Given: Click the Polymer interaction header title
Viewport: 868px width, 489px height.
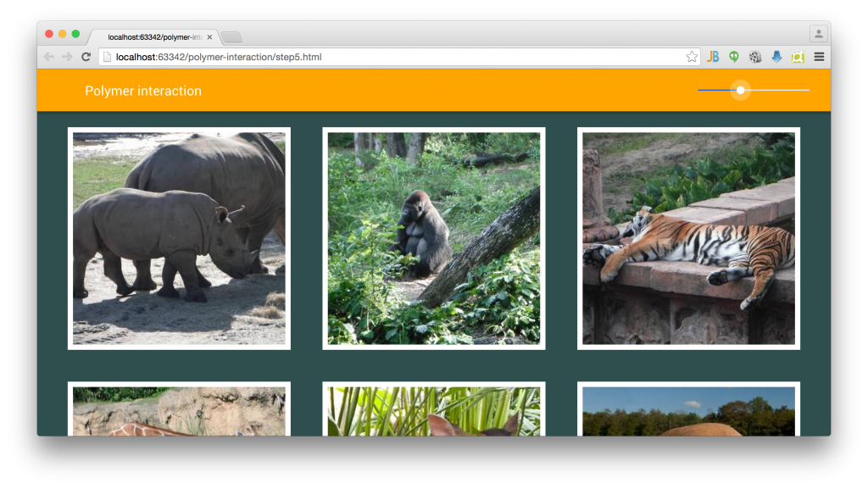Looking at the screenshot, I should (143, 91).
